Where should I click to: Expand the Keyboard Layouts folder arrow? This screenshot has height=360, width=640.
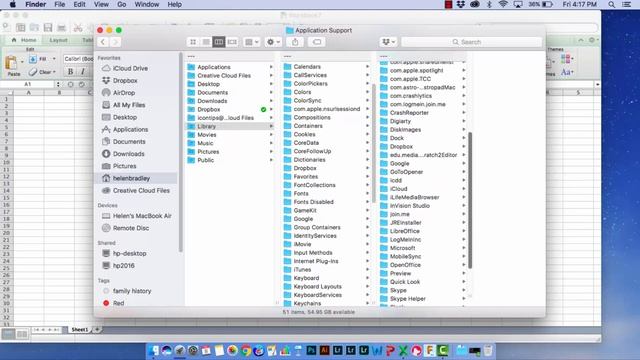pos(367,287)
